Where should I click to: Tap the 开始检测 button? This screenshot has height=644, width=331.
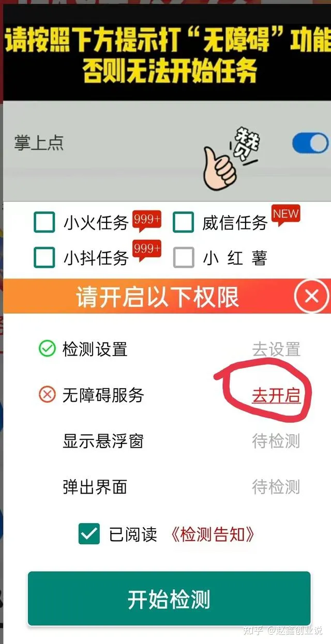pyautogui.click(x=169, y=599)
